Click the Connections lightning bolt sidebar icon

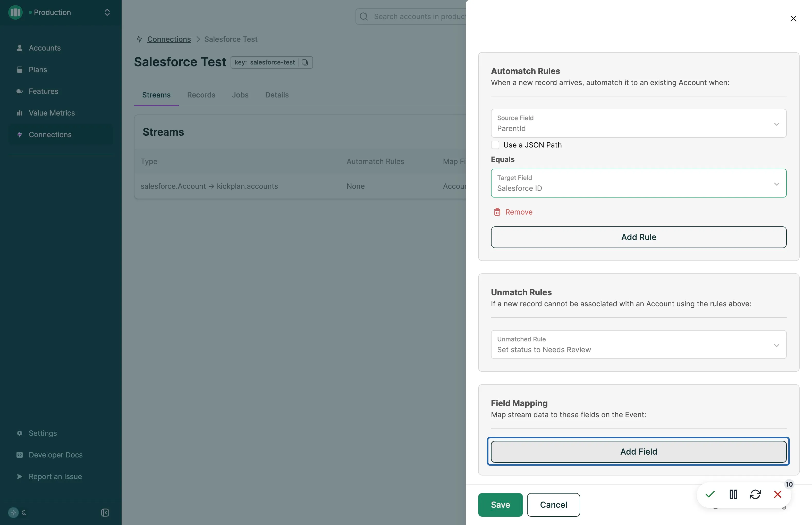(x=19, y=135)
